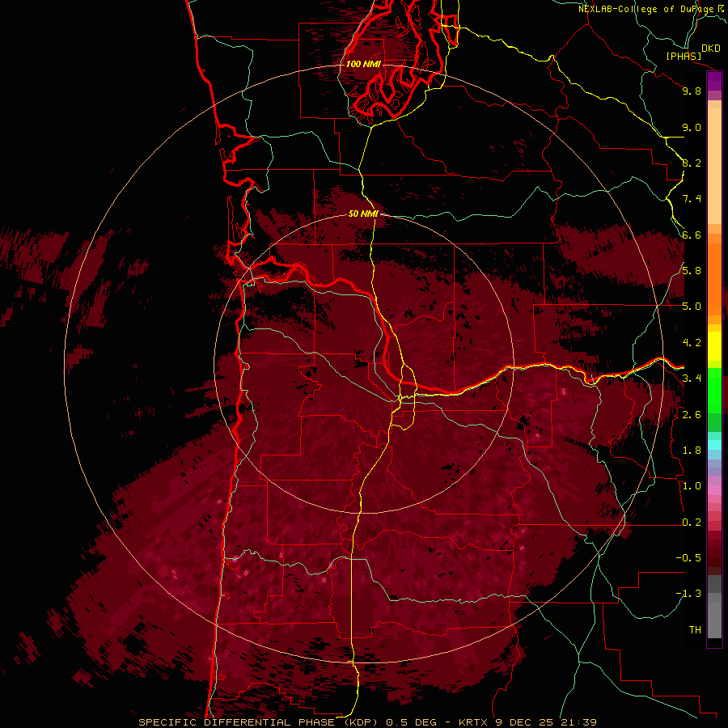Viewport: 728px width, 728px height.
Task: Click the bright green colorbar segment
Action: (x=714, y=390)
